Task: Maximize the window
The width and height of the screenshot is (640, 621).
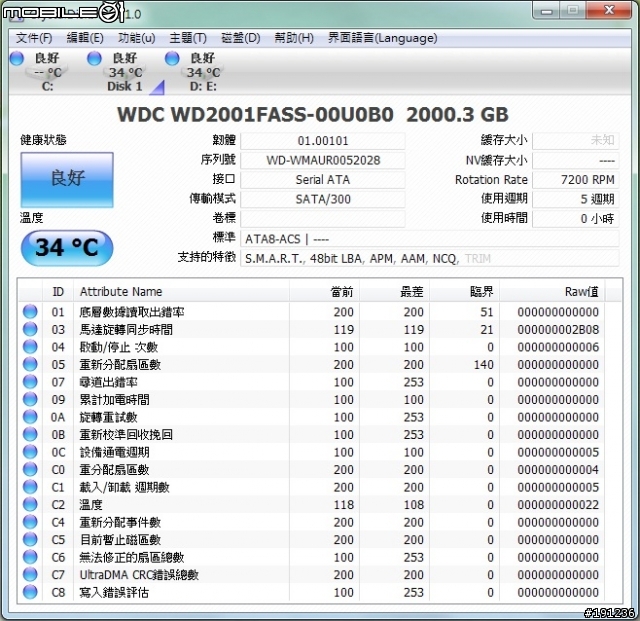Action: (573, 11)
